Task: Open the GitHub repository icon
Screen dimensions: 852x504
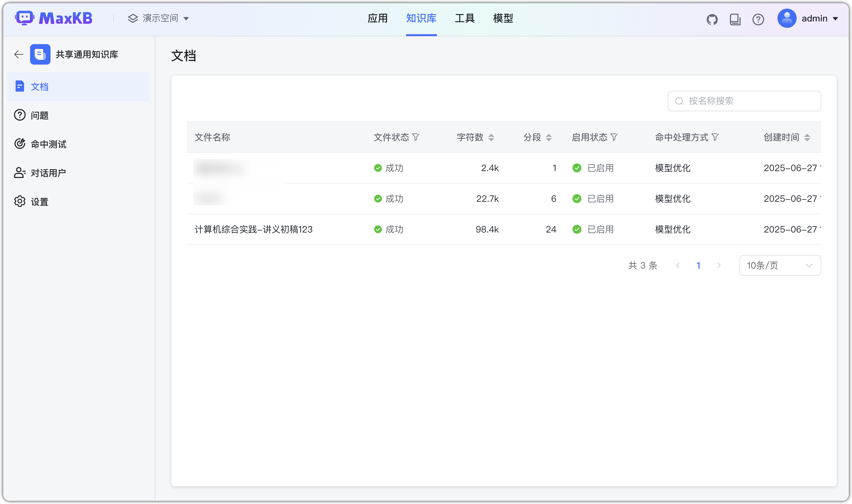Action: point(712,20)
